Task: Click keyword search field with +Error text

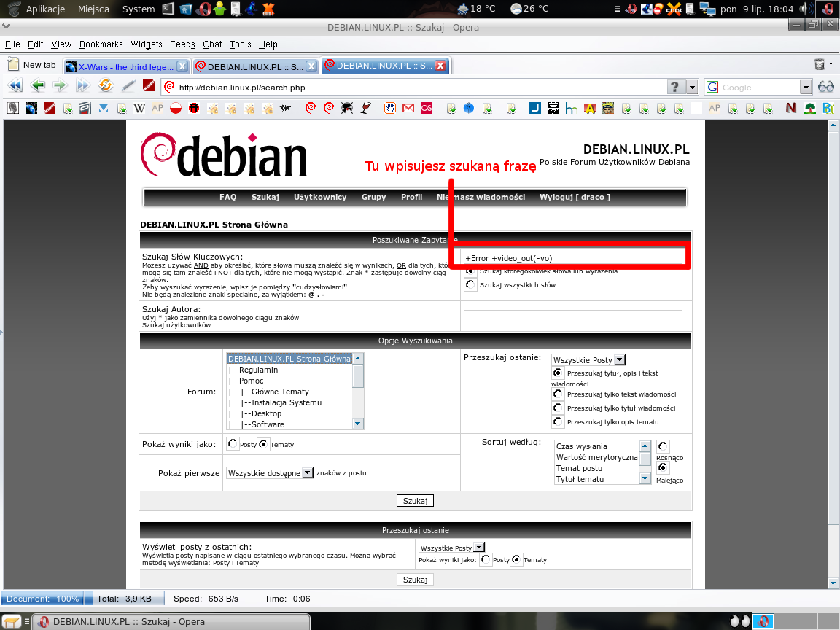Action: (572, 257)
